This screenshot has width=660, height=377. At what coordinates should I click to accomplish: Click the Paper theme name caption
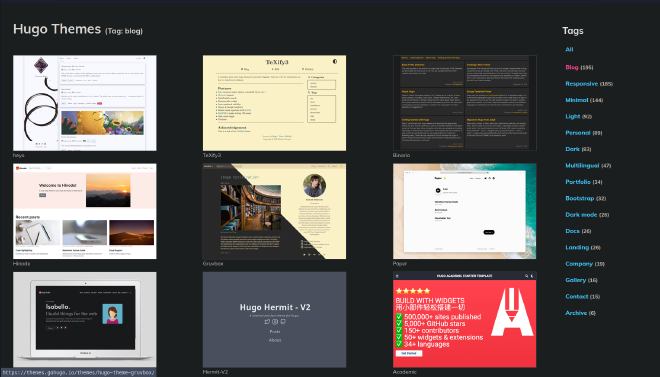[400, 264]
